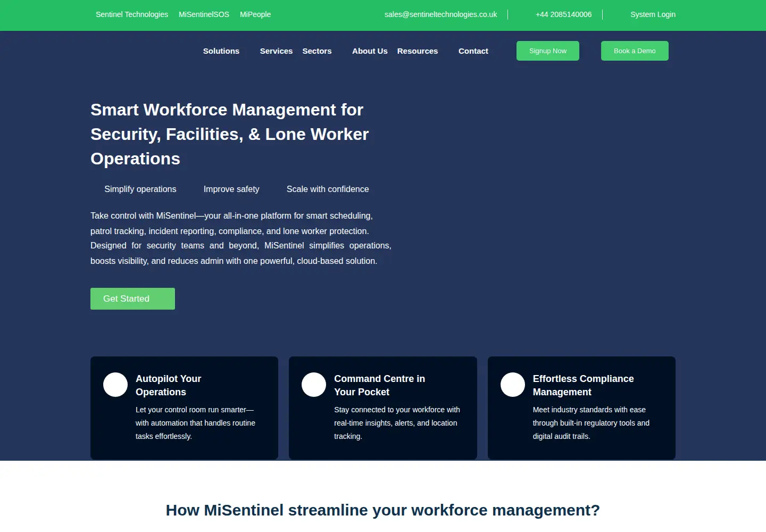Click the 'Command Centre in Your Pocket' heading
The image size is (766, 532).
click(x=379, y=385)
